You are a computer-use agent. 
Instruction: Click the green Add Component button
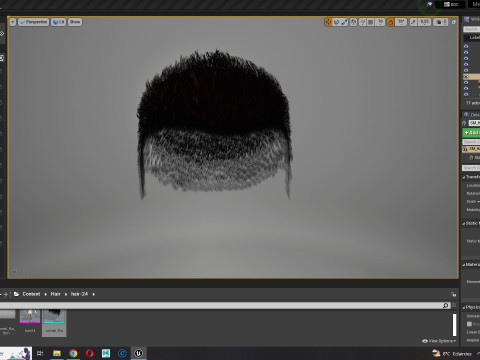point(471,133)
